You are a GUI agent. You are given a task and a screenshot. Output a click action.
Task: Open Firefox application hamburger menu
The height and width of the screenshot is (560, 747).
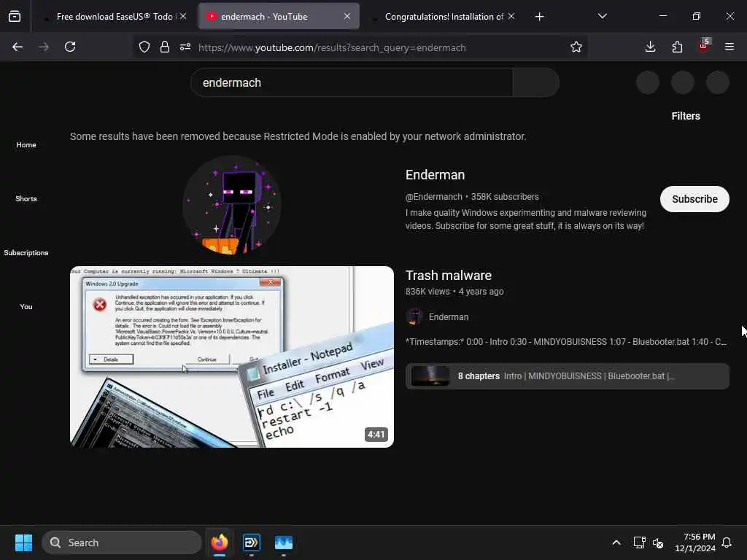[x=729, y=47]
